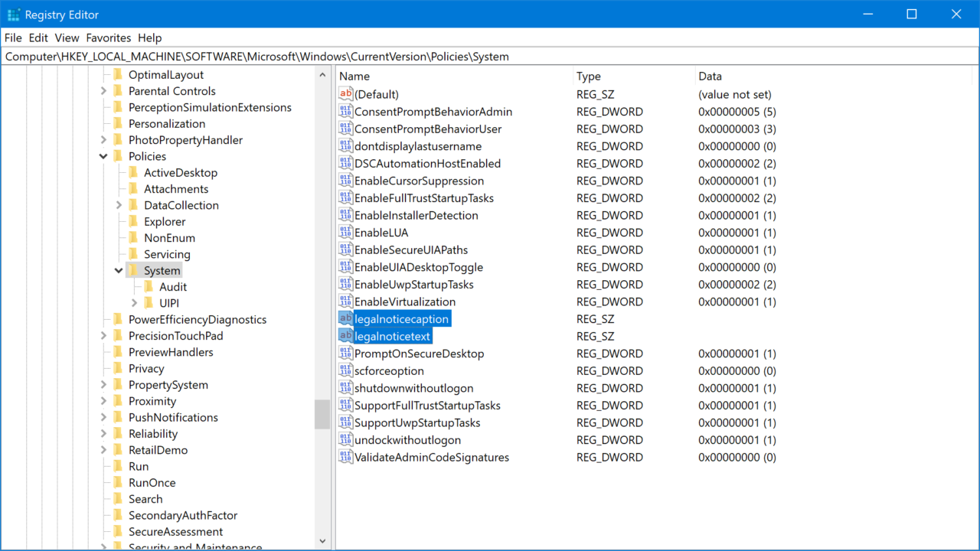
Task: Sort values by the Name column header
Action: coord(455,77)
